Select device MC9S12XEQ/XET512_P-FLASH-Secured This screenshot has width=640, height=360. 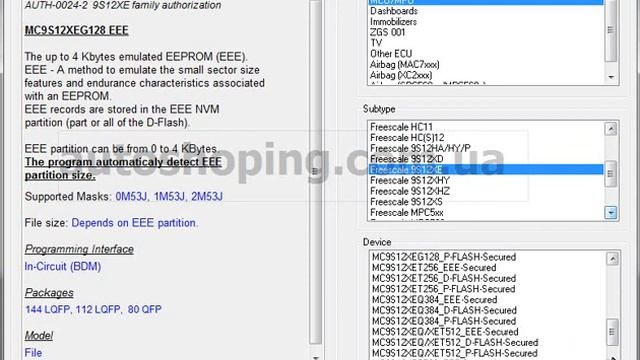487,353
